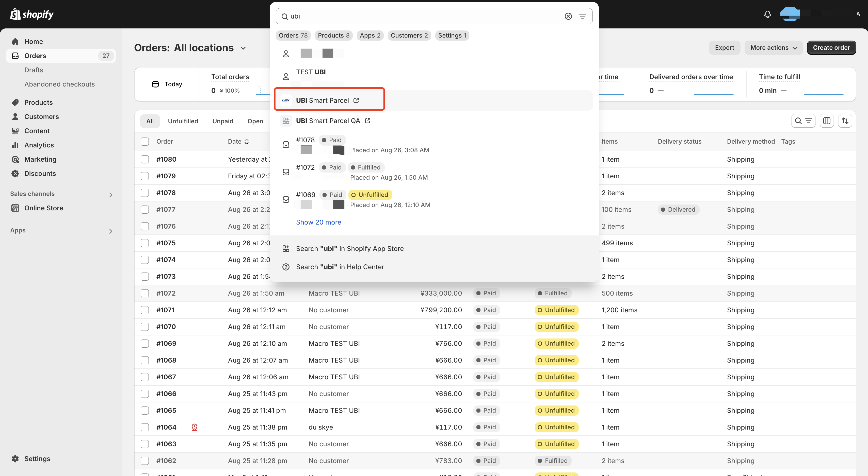Sort by the Date column header
The image size is (868, 476).
pos(238,141)
